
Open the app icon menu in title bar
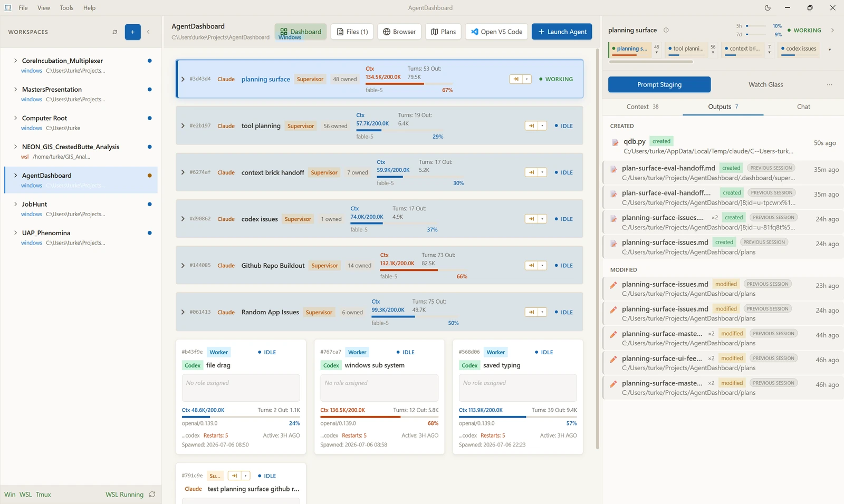(x=8, y=8)
